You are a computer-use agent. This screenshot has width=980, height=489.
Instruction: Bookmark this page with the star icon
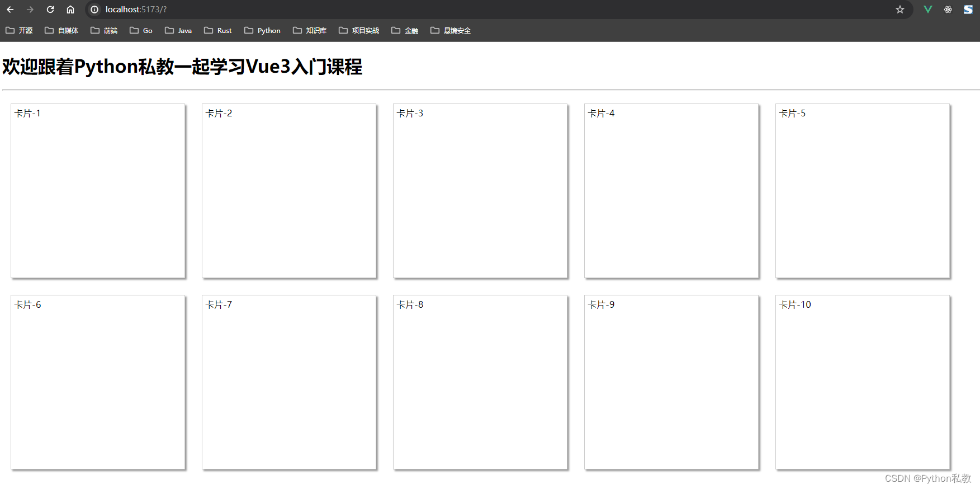tap(900, 10)
